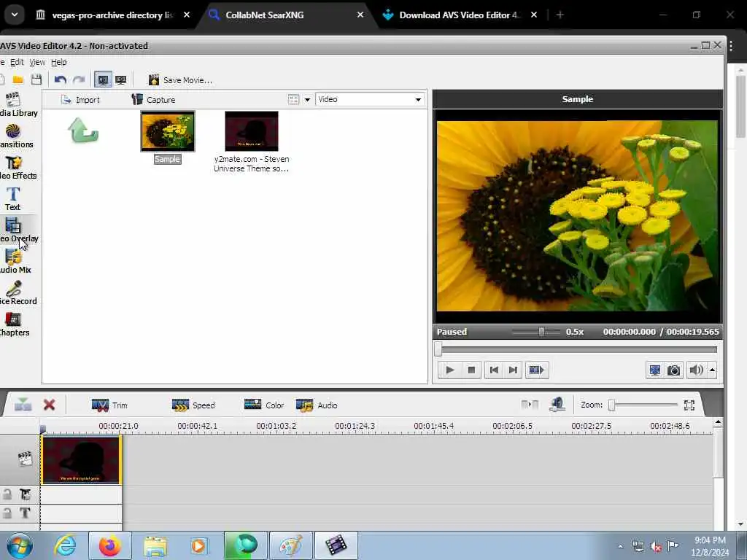Toggle the 4:3 aspect ratio button
This screenshot has height=560, width=747.
[x=103, y=79]
